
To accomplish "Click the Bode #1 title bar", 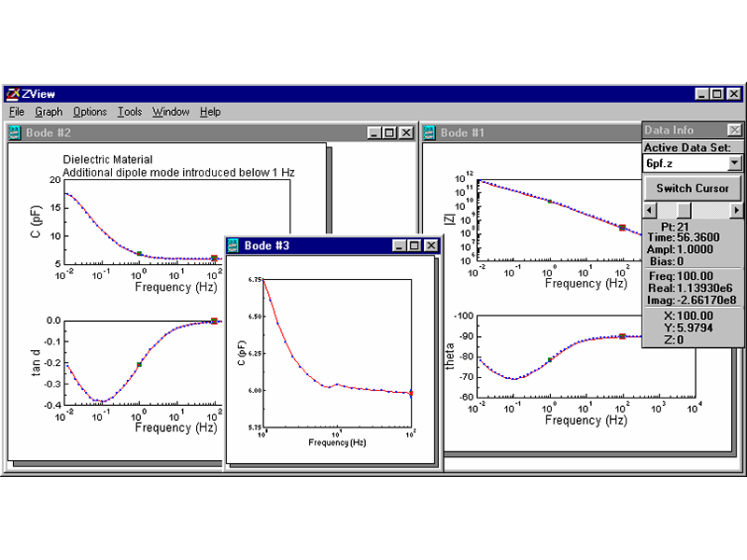I will point(533,133).
